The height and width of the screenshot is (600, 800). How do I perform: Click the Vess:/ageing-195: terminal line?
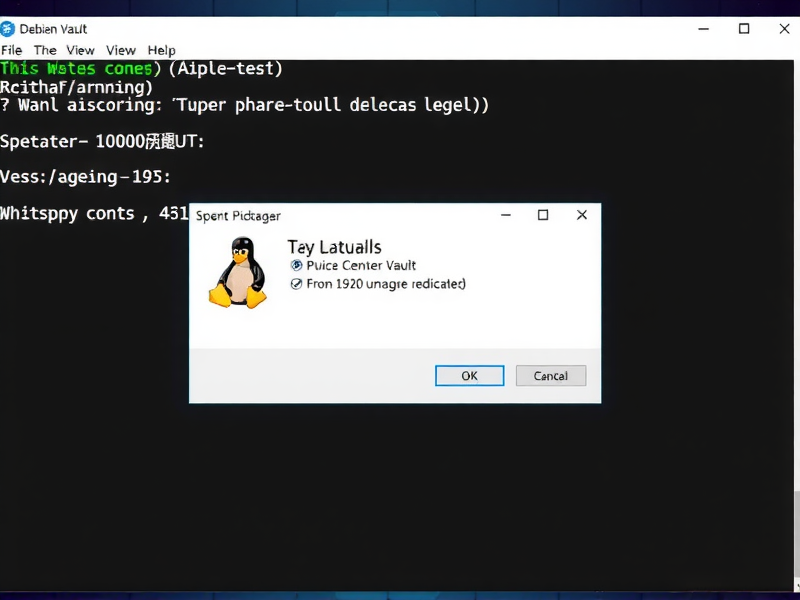(x=85, y=177)
